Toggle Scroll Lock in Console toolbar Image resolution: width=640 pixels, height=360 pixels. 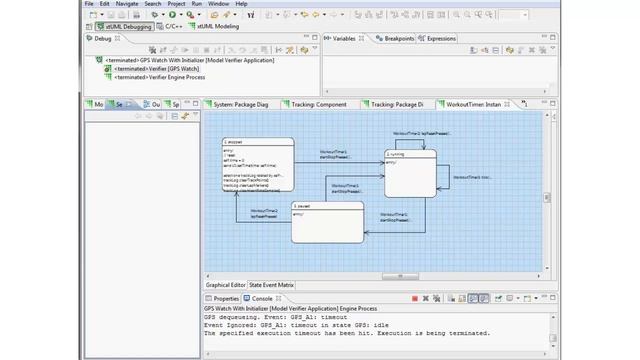[x=462, y=298]
